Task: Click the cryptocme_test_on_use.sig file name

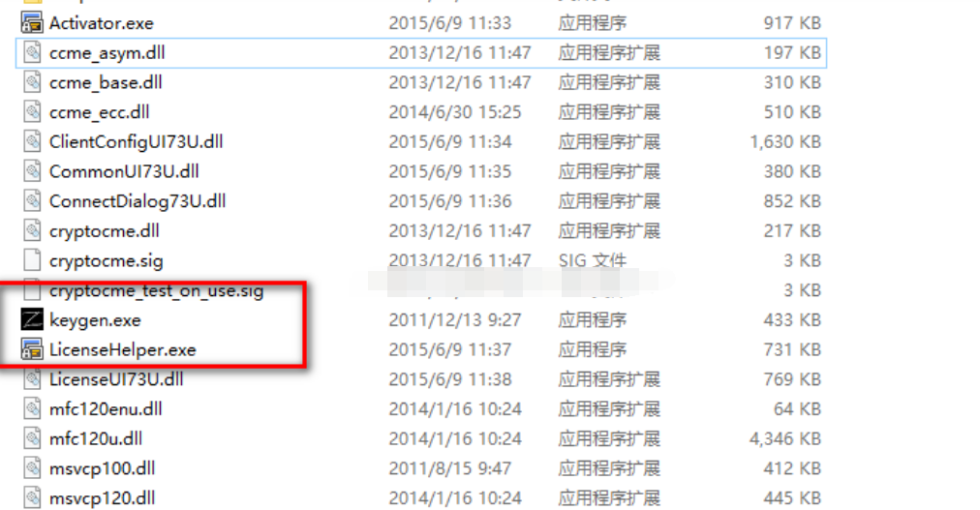Action: [156, 291]
